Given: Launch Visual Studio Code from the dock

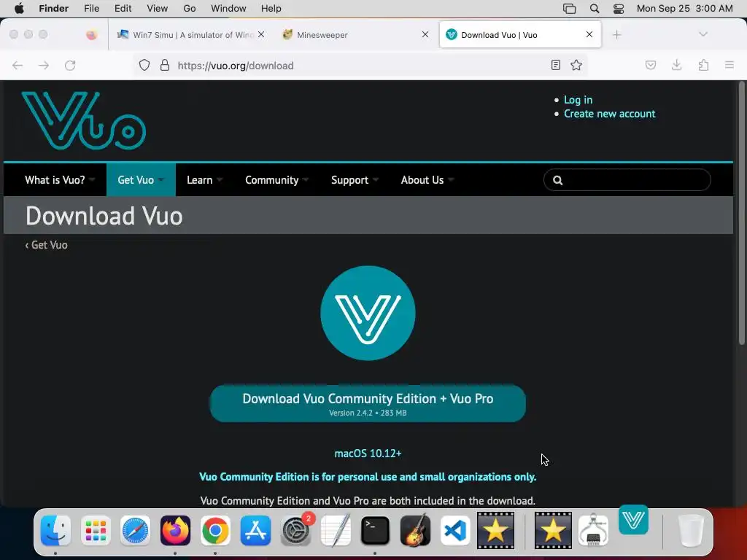Looking at the screenshot, I should coord(455,531).
